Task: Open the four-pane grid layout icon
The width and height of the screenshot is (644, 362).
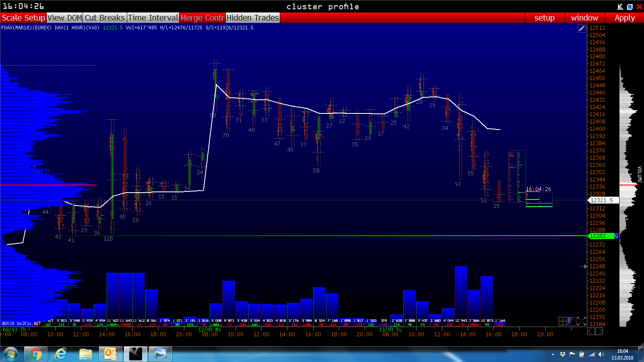Action: (563, 321)
